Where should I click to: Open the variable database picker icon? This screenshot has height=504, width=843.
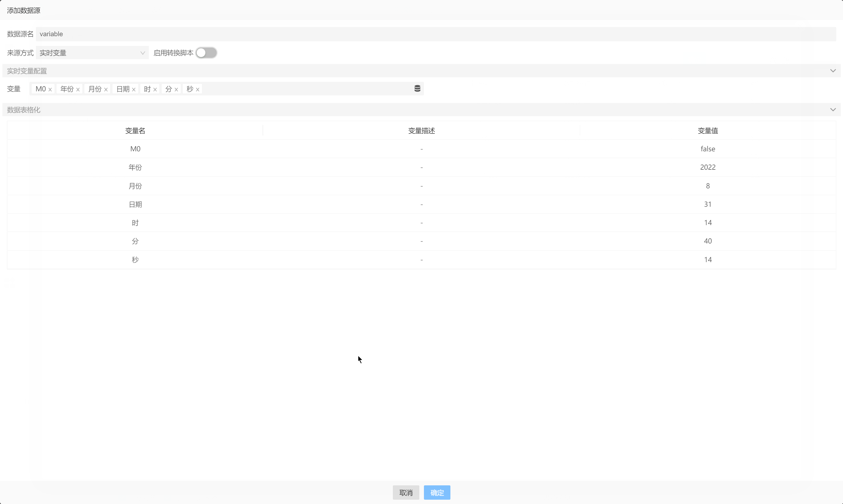pos(417,89)
